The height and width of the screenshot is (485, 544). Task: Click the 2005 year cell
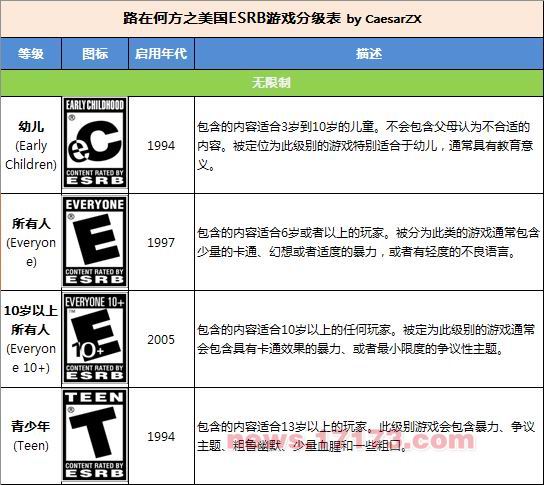(161, 339)
